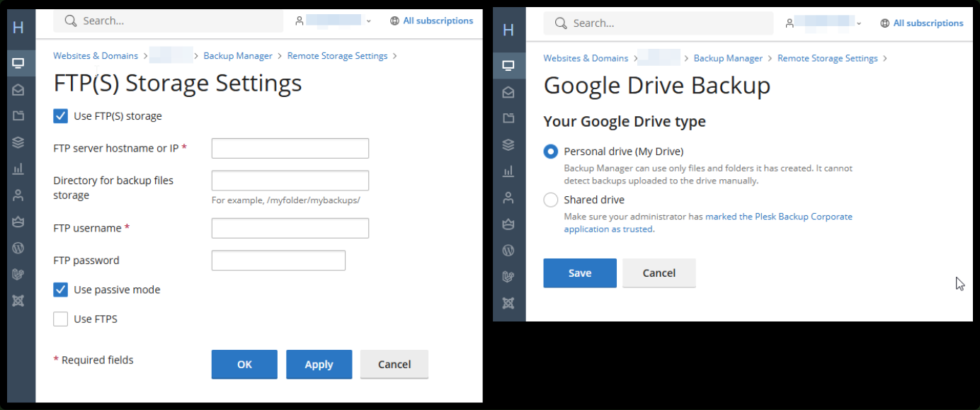Click Laravel icon in left panel sidebar
This screenshot has width=980, height=410.
(x=18, y=274)
